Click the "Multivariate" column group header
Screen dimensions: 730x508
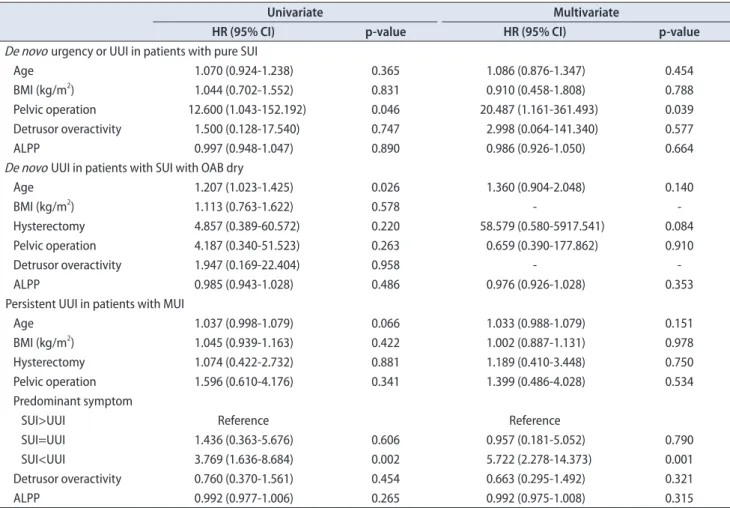(586, 12)
